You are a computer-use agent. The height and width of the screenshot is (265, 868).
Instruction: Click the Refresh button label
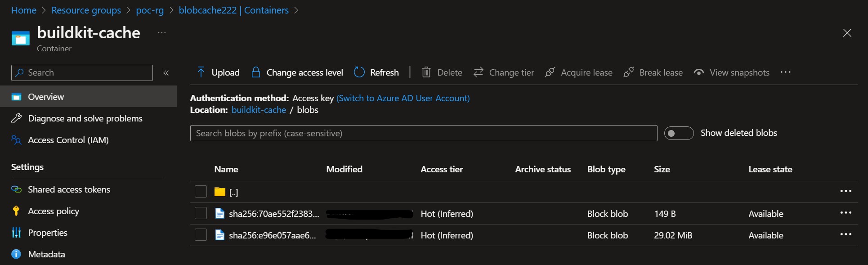click(384, 72)
